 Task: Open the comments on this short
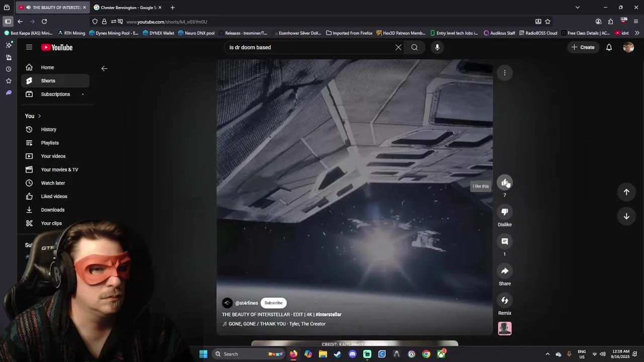505,241
